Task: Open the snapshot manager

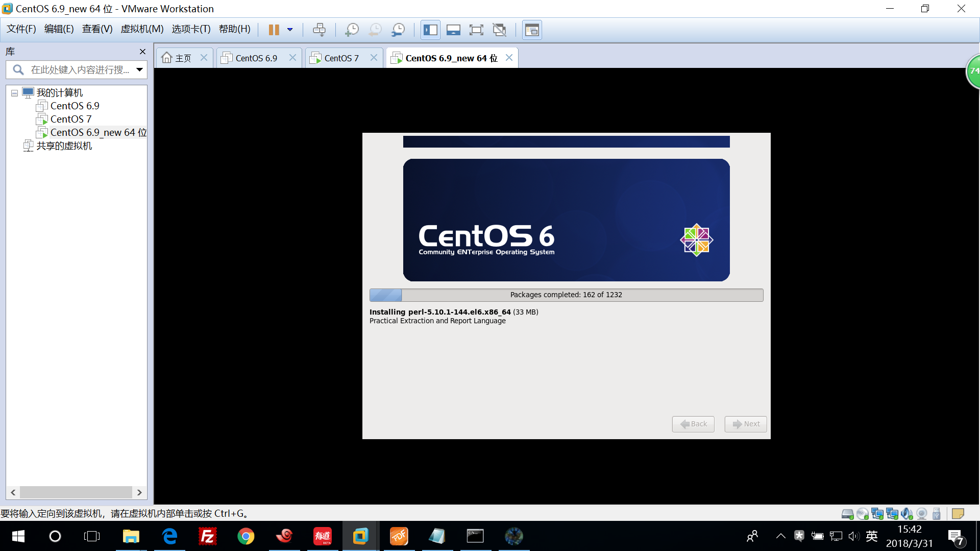Action: 398,30
